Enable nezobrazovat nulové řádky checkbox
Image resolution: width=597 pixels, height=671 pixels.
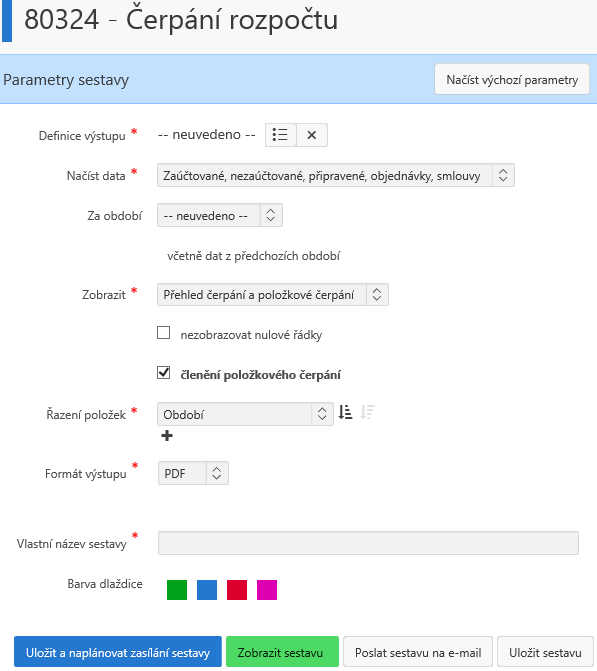click(163, 333)
